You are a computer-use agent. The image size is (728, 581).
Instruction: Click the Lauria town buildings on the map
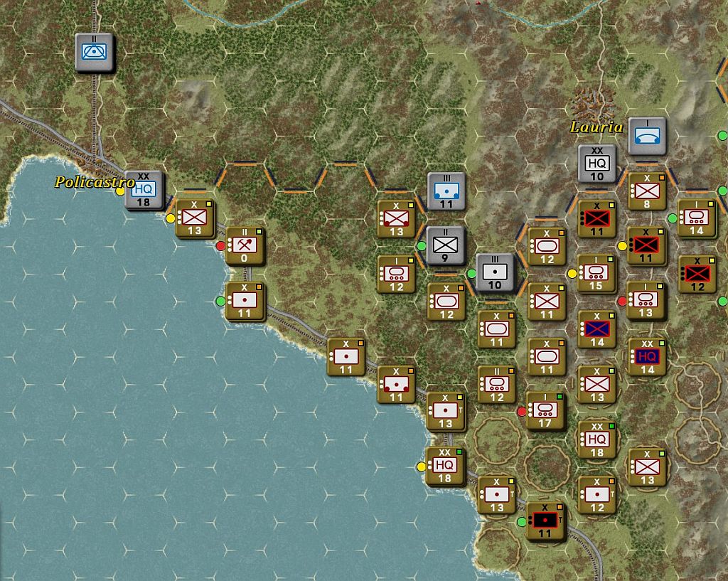592,103
